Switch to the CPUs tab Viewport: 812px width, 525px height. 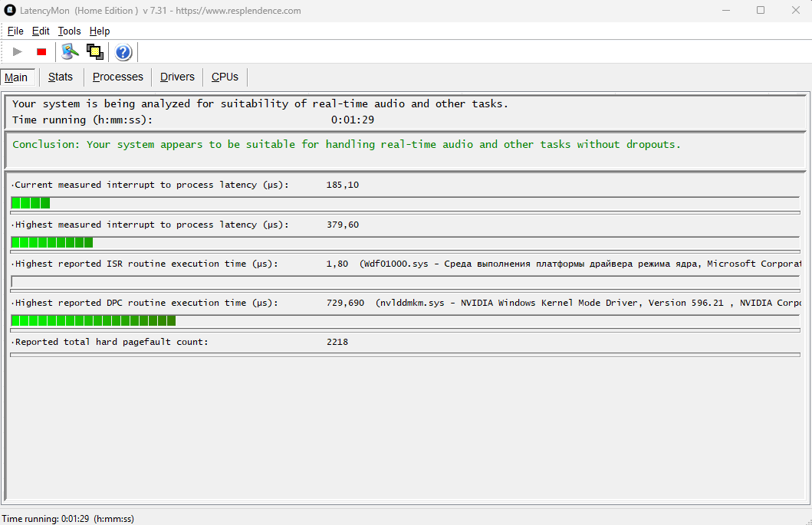225,77
